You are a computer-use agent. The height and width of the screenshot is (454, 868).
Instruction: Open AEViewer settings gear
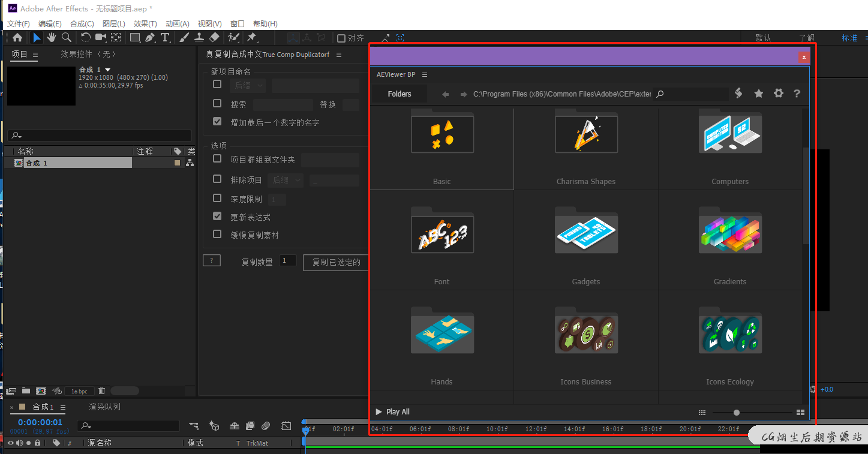(778, 94)
